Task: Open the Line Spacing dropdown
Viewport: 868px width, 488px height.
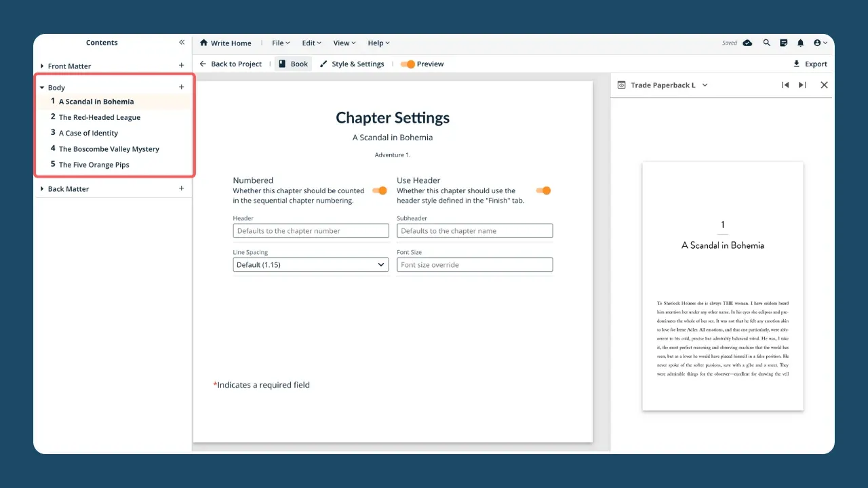Action: [x=310, y=264]
